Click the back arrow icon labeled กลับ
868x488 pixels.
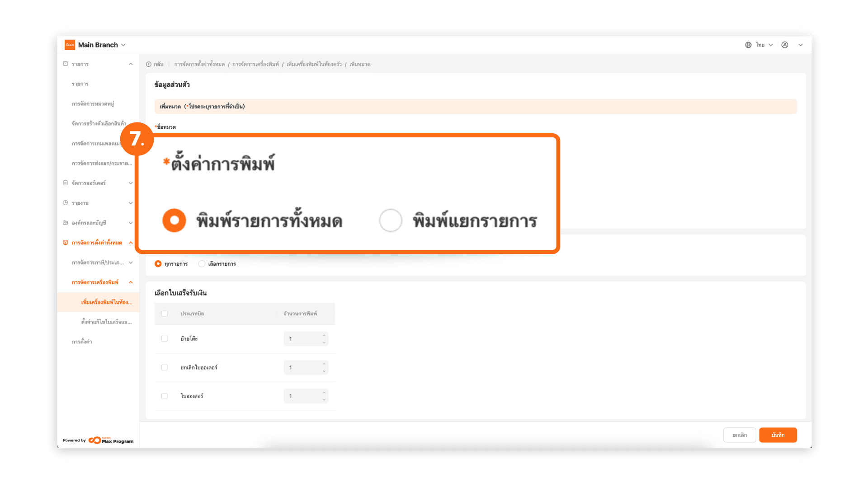click(149, 64)
